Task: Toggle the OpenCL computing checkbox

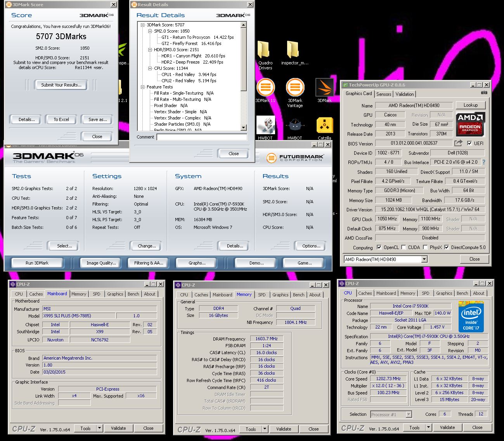Action: (379, 247)
